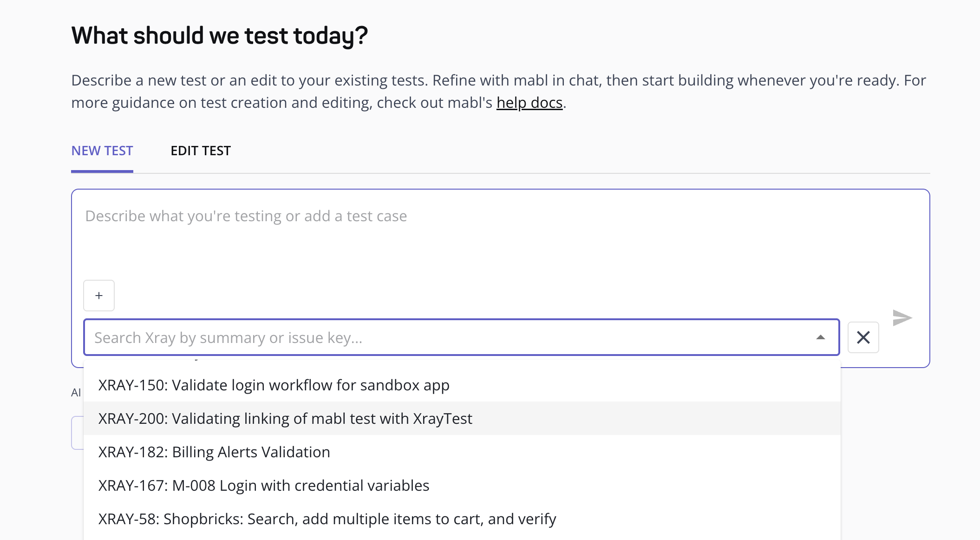Dismiss the Xray search with the X icon
980x540 pixels.
[863, 337]
